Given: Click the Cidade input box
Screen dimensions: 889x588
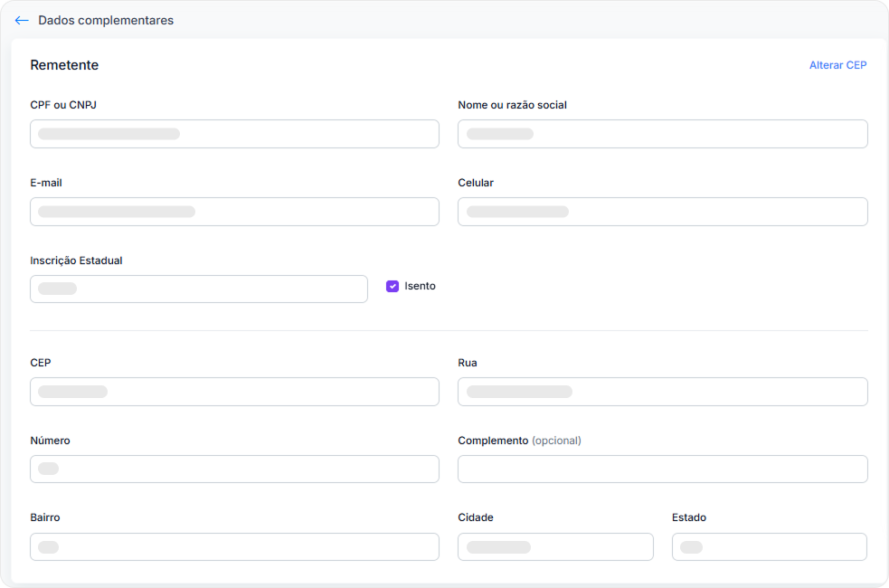Looking at the screenshot, I should (x=555, y=546).
